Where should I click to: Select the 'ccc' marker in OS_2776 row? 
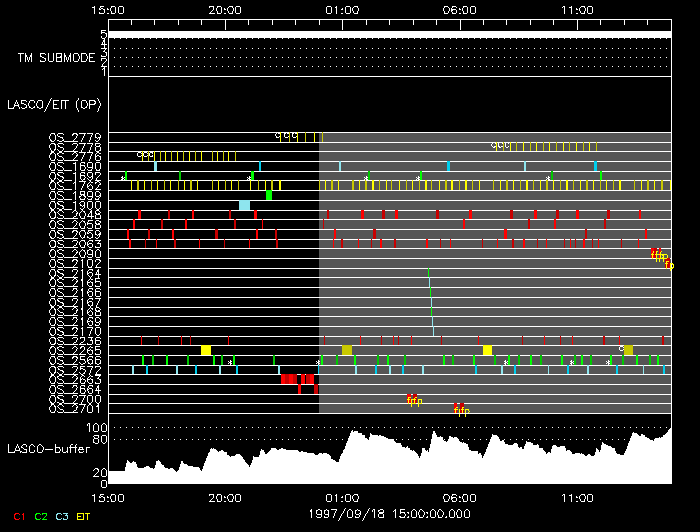click(x=146, y=155)
